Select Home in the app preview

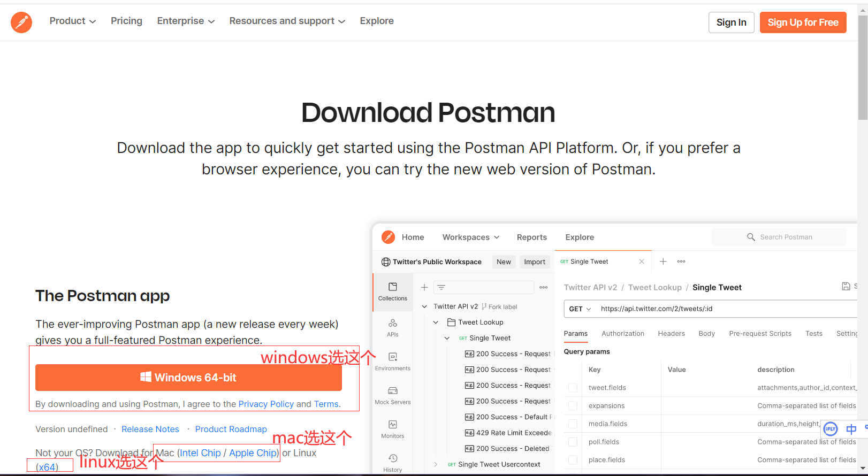413,237
